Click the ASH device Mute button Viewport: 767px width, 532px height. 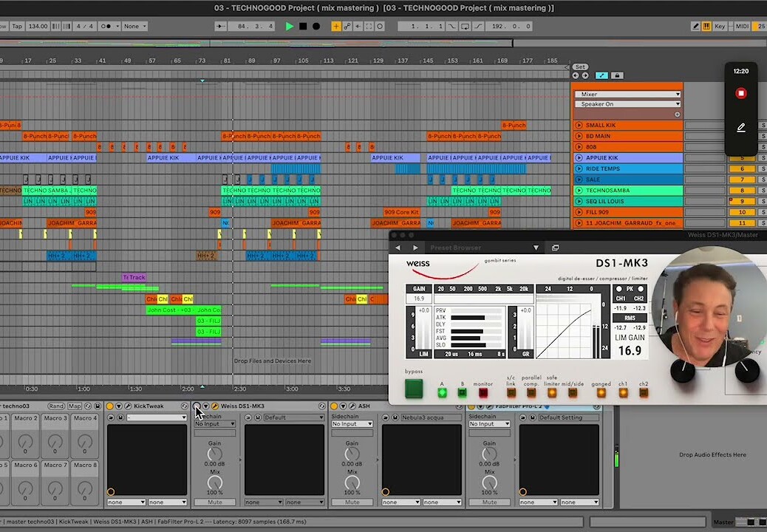coord(352,502)
